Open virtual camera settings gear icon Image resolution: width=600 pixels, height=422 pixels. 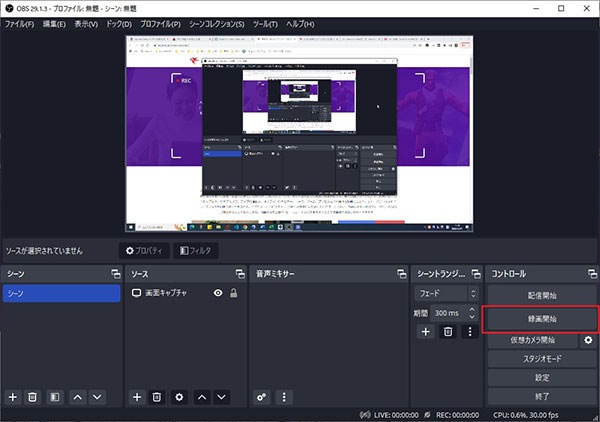[x=588, y=341]
